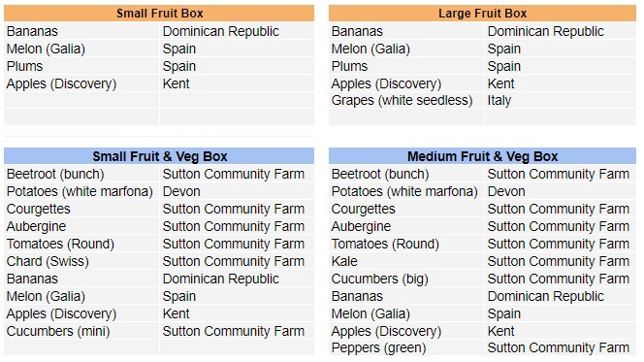
Task: Select Plums in Small Fruit Box
Action: 81,66
